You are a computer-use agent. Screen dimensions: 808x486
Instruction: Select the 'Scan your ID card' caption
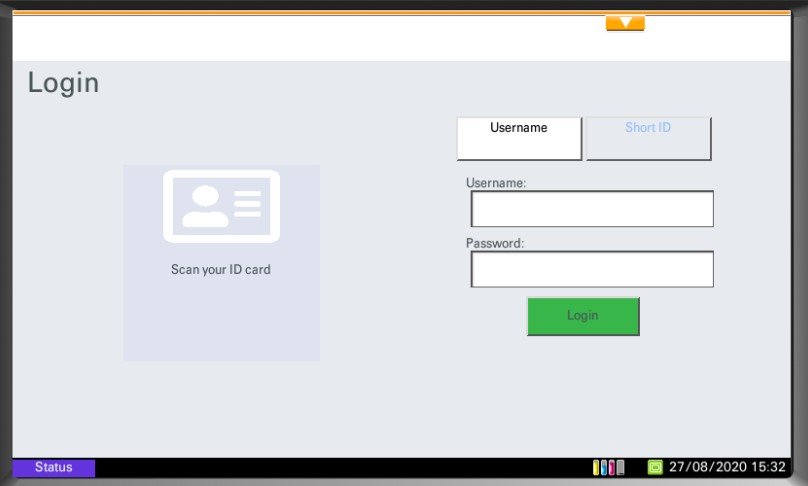[221, 270]
